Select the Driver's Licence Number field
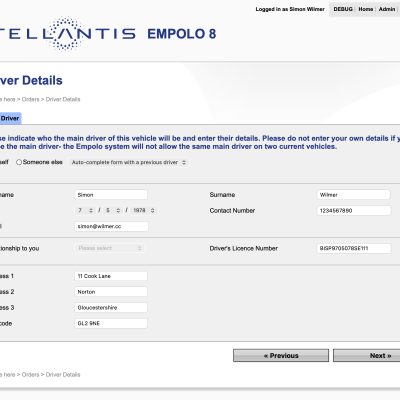The height and width of the screenshot is (400, 400). click(x=354, y=248)
